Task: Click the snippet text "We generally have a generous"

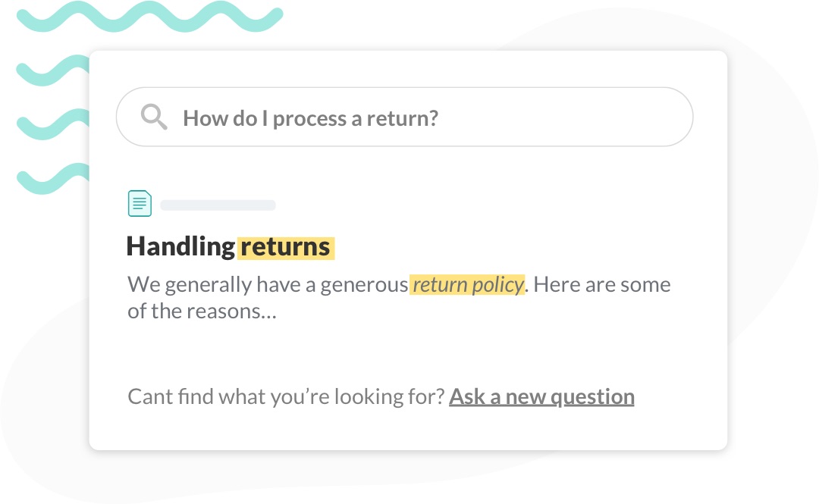Action: tap(268, 285)
